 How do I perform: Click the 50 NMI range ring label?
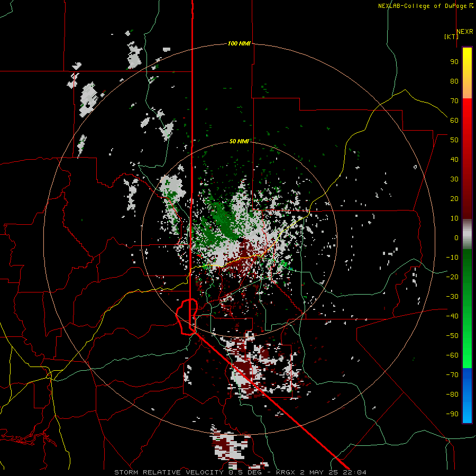239,141
